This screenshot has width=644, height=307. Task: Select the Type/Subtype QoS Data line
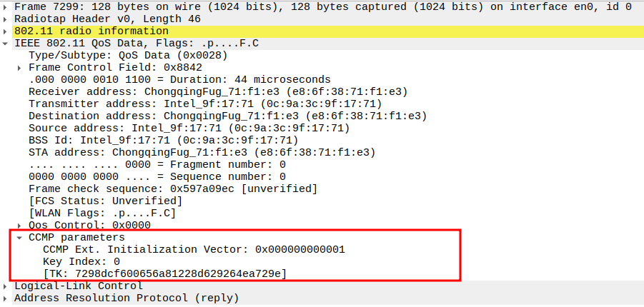point(128,56)
